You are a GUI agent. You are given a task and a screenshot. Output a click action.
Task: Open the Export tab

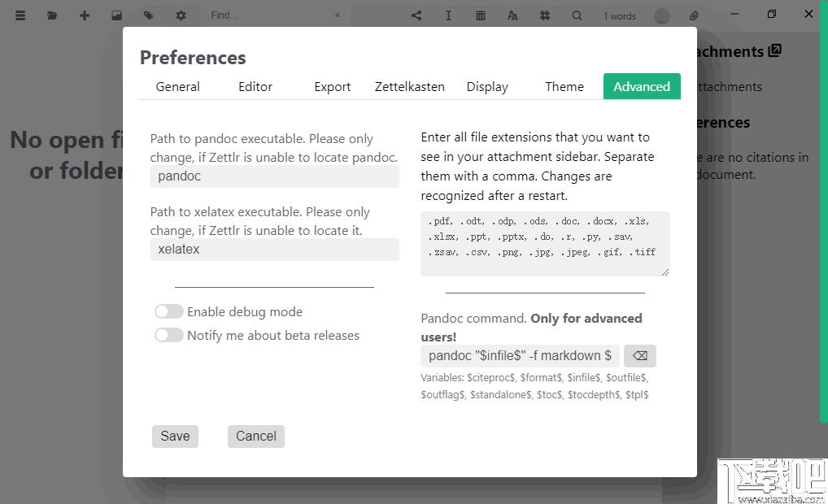(x=332, y=86)
